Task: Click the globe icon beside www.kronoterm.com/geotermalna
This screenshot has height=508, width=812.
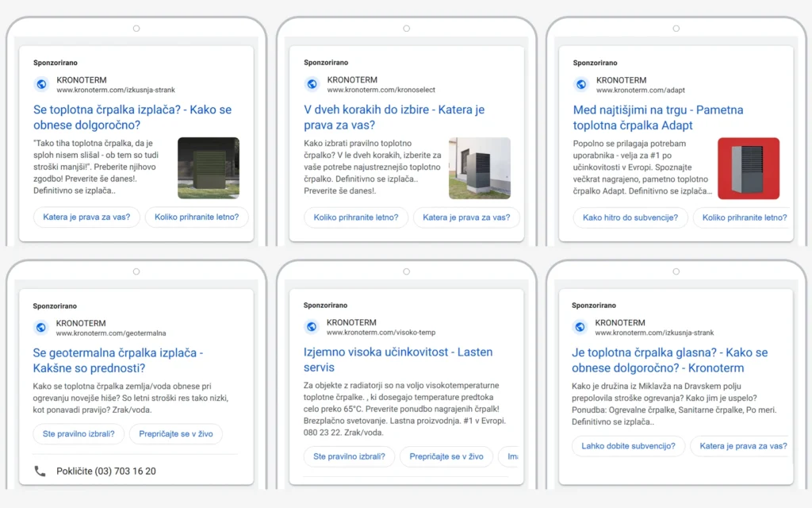Action: click(41, 327)
